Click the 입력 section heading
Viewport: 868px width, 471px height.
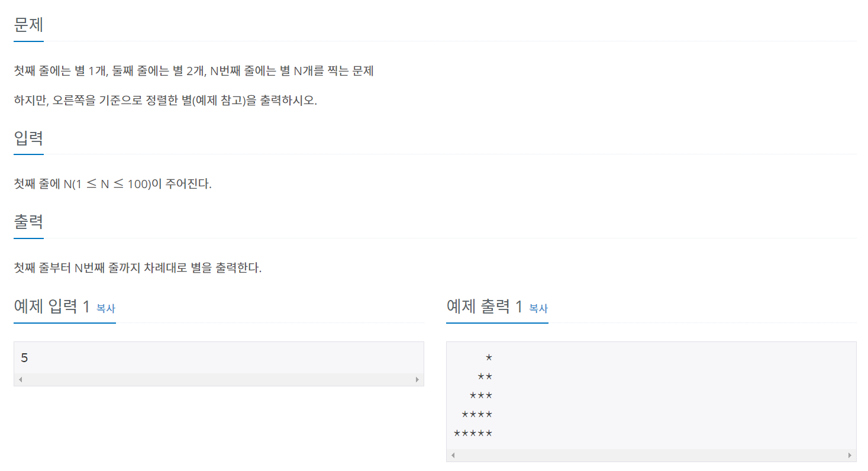[x=27, y=138]
